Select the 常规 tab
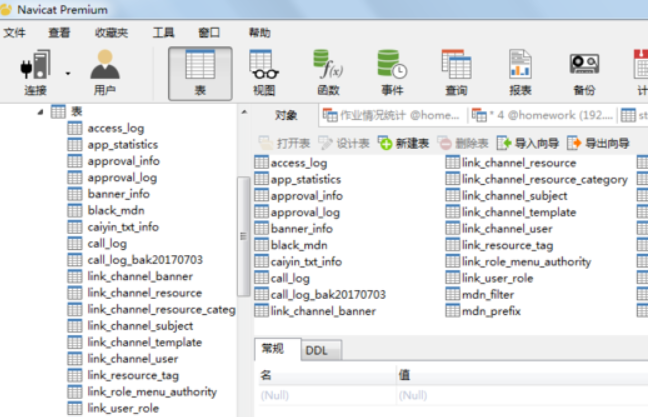This screenshot has height=417, width=648. pos(273,349)
